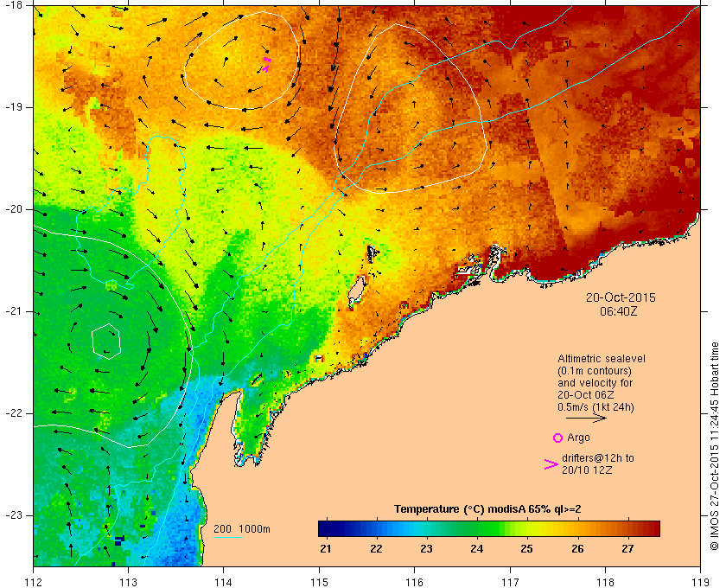This screenshot has width=726, height=588.
Task: Click the longitude axis label 114
Action: 224,582
